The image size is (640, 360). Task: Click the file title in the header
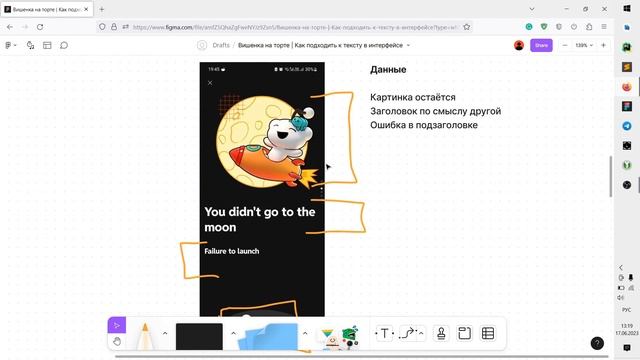point(320,45)
